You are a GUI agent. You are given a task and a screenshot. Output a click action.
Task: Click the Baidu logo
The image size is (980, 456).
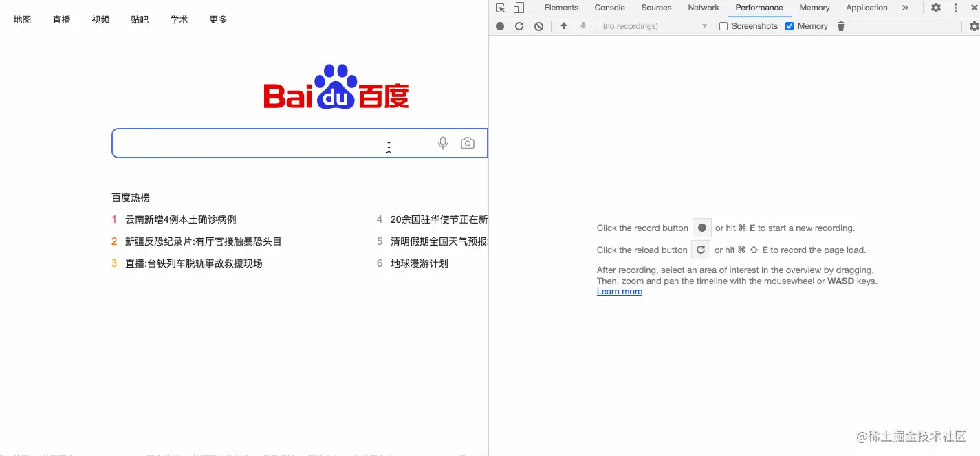coord(336,87)
